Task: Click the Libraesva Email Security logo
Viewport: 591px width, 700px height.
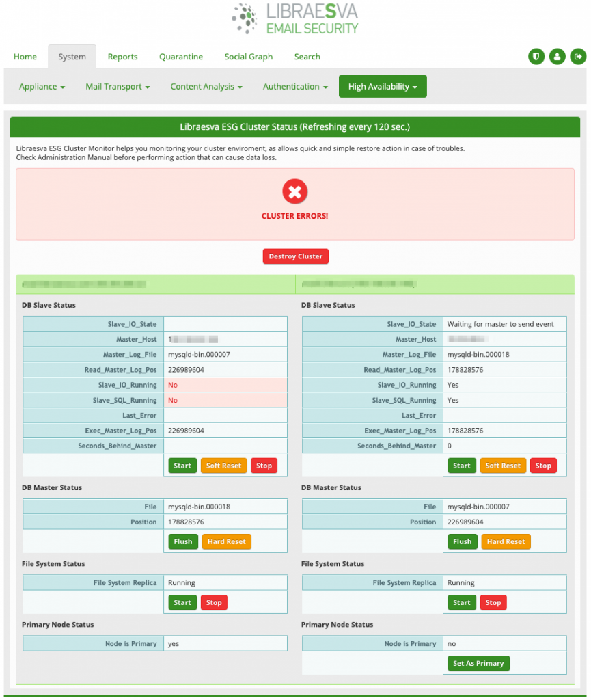Action: (294, 18)
